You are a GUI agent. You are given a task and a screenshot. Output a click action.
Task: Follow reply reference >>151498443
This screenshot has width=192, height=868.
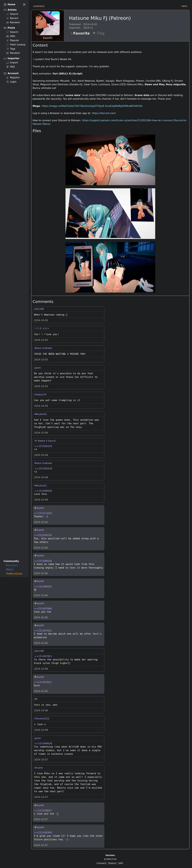pos(43,587)
